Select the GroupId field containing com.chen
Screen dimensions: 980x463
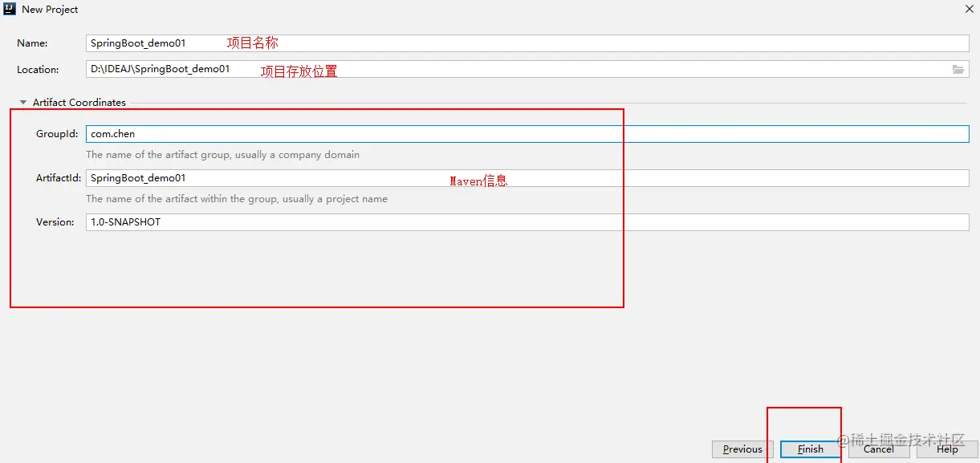(321, 133)
